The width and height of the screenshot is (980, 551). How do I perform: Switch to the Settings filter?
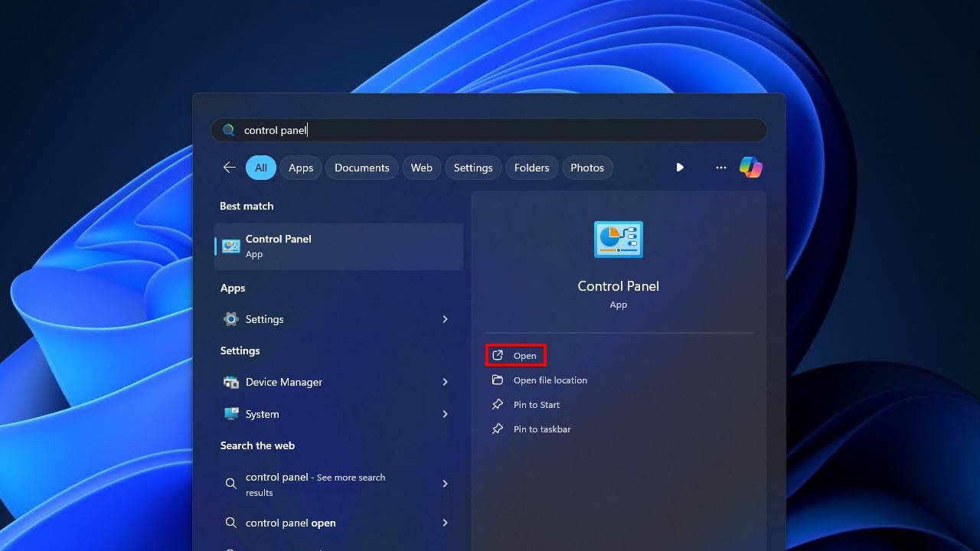pos(473,168)
